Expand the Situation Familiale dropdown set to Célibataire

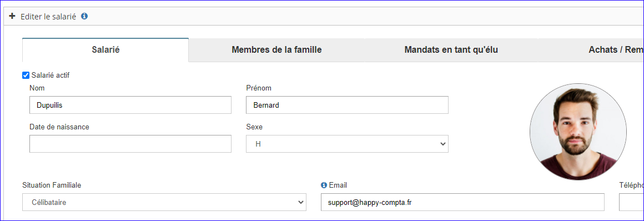pos(164,202)
